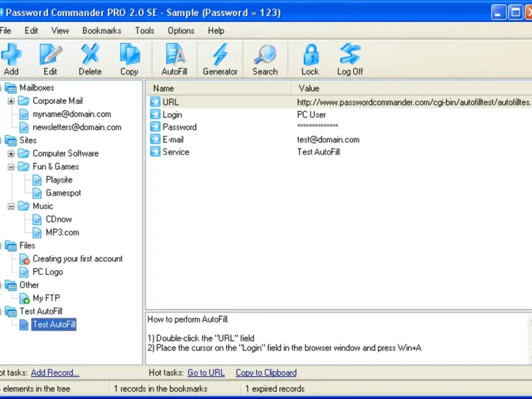Click the Gamespot document icon
Screen dimensions: 532x399
(x=37, y=193)
